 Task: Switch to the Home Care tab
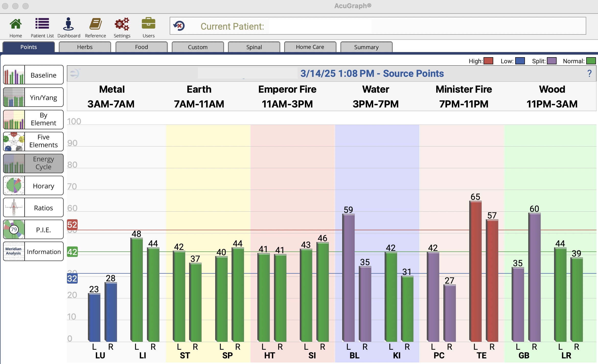click(310, 47)
